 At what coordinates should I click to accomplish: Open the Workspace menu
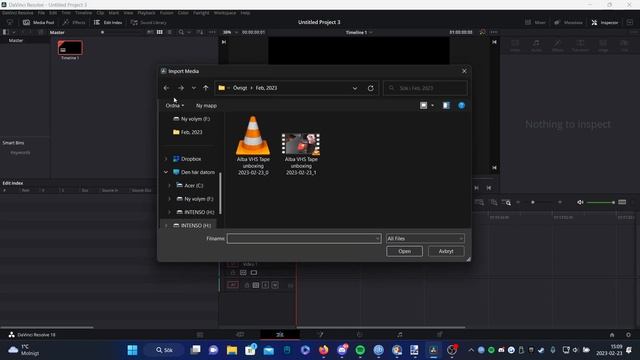pos(225,13)
